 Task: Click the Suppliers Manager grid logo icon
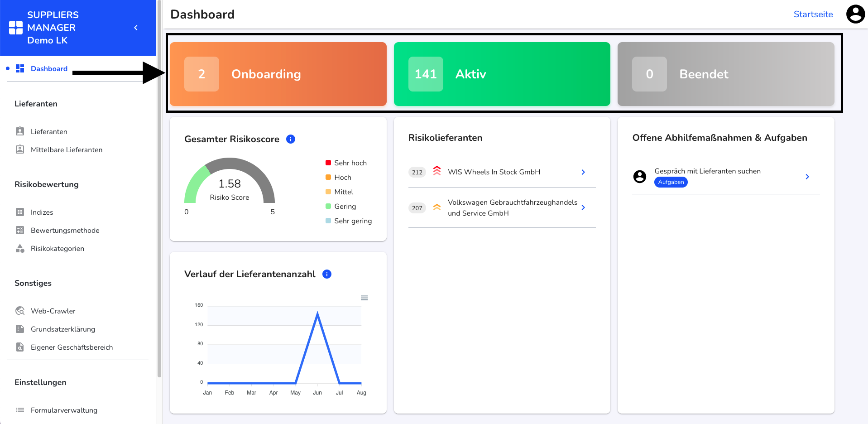16,28
